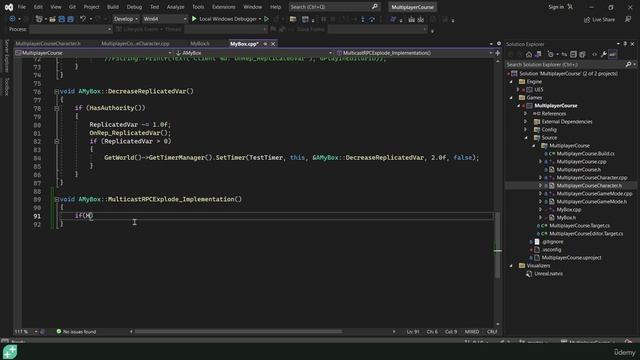This screenshot has width=640, height=360.
Task: Open MulticastRPCExplode_Implementation member dropdown
Action: pyautogui.click(x=414, y=53)
